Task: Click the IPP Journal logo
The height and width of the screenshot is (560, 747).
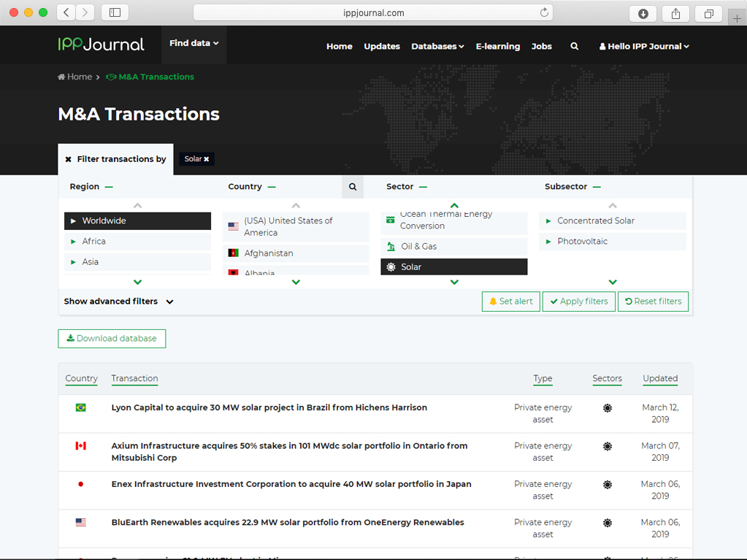Action: (101, 45)
